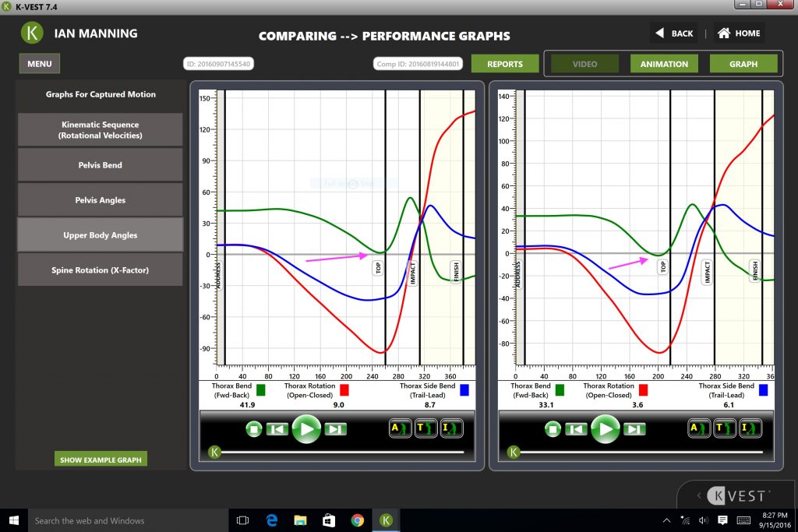Expand the K-VEST panel with the arrow
This screenshot has width=798, height=532.
(x=699, y=495)
